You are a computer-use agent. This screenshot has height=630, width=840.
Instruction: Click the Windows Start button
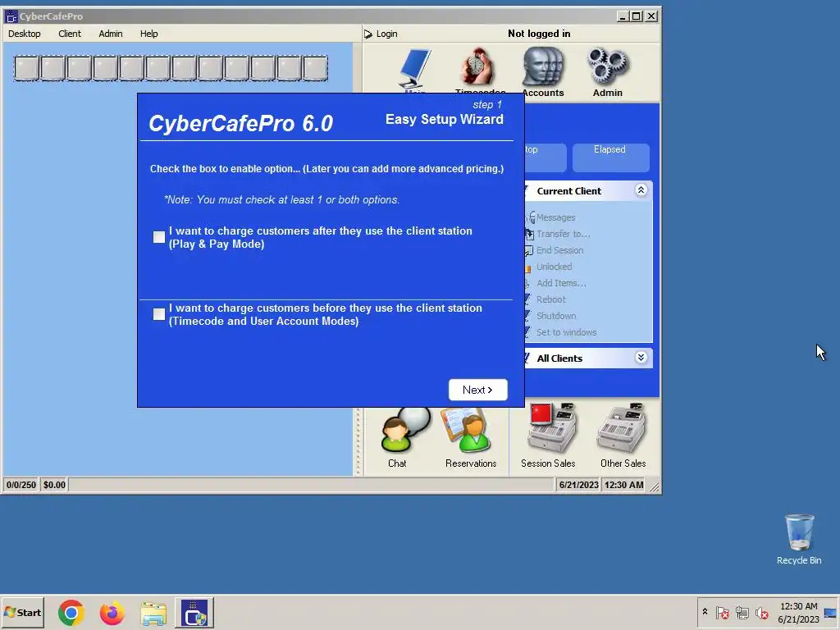pyautogui.click(x=22, y=612)
